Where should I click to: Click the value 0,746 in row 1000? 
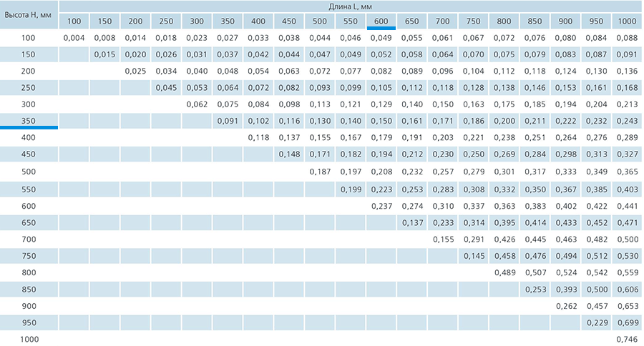tap(627, 340)
